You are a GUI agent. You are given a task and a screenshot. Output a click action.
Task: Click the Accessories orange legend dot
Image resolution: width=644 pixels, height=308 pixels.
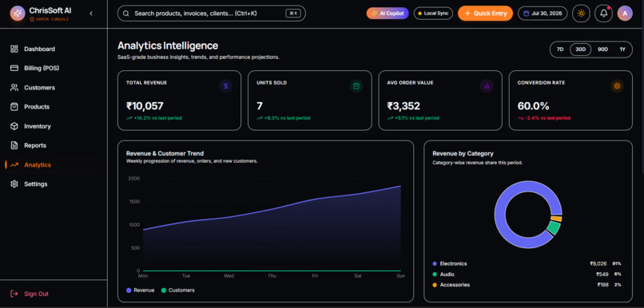pos(435,285)
